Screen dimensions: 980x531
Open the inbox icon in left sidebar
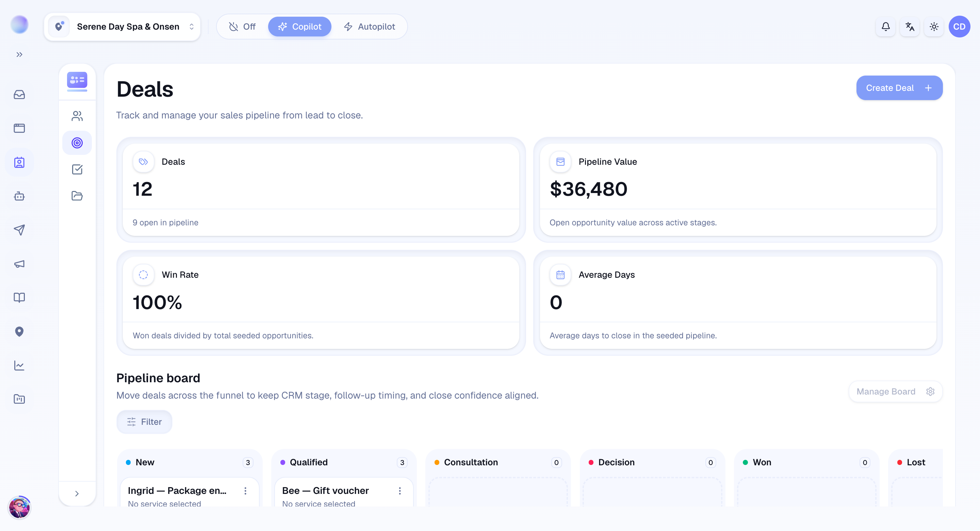[x=19, y=94]
